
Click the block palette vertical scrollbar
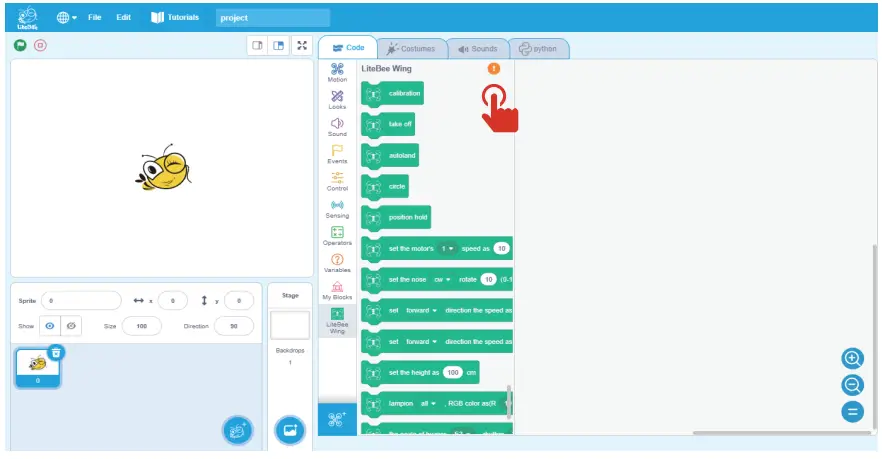[x=509, y=402]
